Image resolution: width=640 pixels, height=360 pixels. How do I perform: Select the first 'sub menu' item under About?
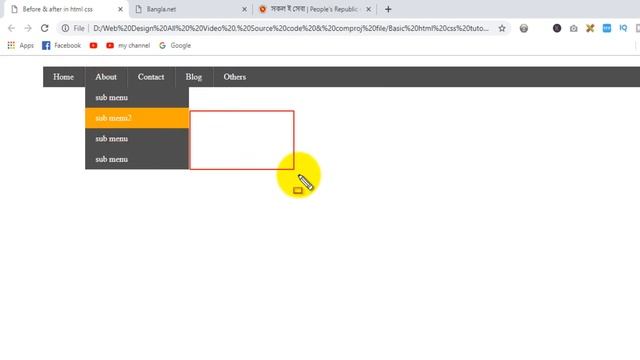137,98
